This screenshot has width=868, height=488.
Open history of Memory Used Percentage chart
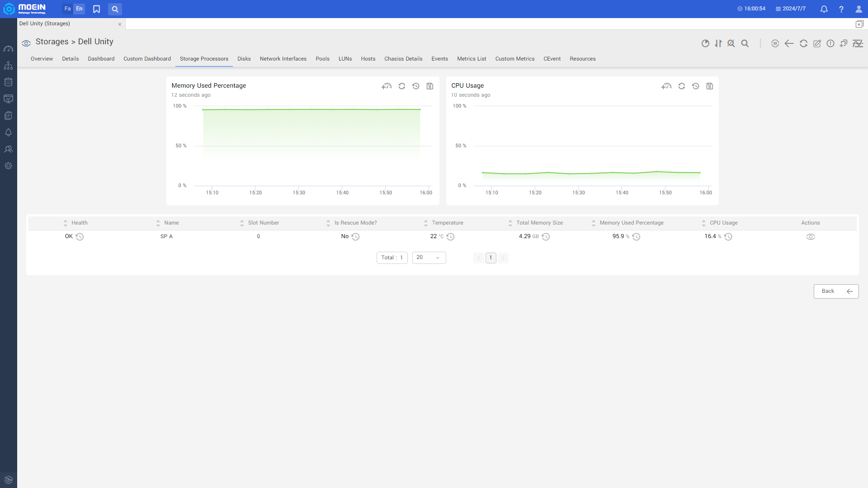point(416,86)
